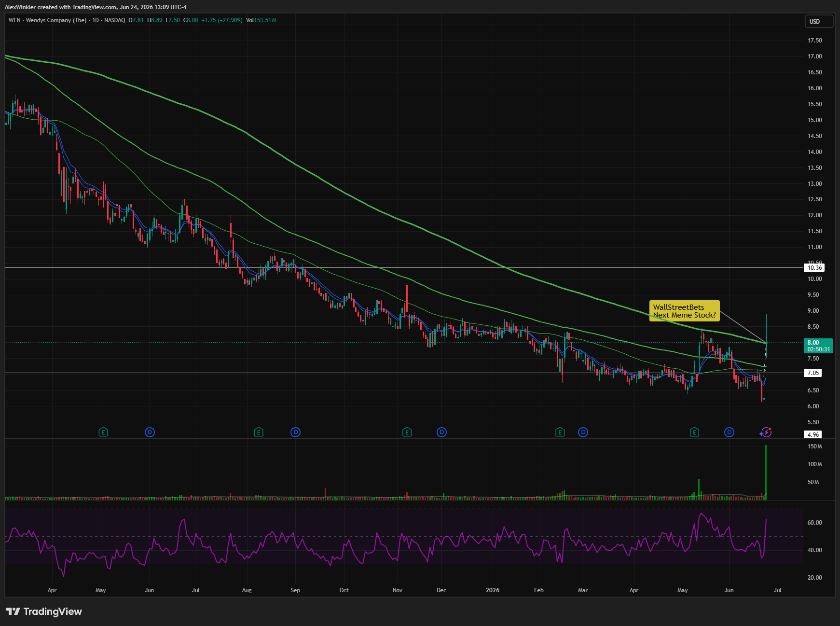Open the dividend marker in June 2026
This screenshot has height=626, width=840.
729,432
